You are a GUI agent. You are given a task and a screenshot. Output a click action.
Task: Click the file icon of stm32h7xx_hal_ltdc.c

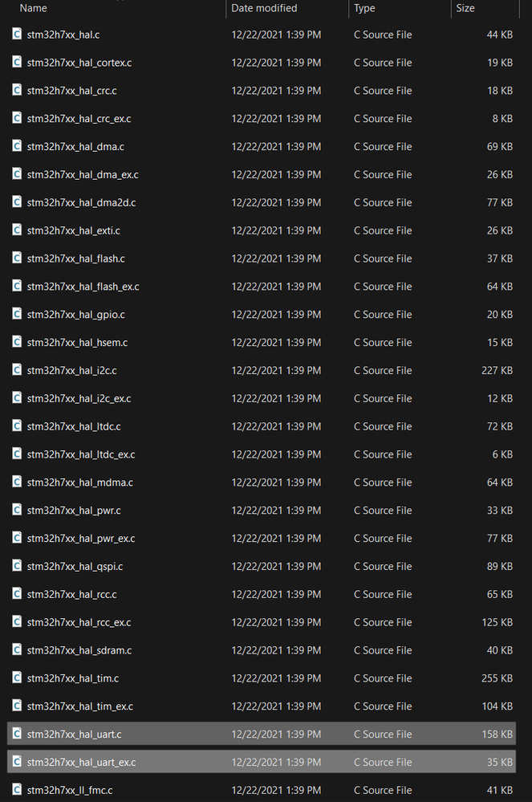tap(17, 426)
